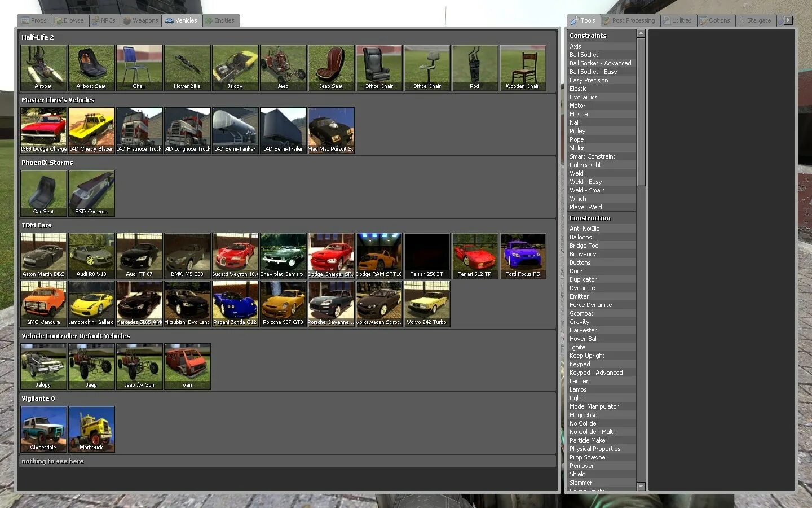This screenshot has width=812, height=508.
Task: Collapse the PhoeniX-Storms category header
Action: [288, 163]
